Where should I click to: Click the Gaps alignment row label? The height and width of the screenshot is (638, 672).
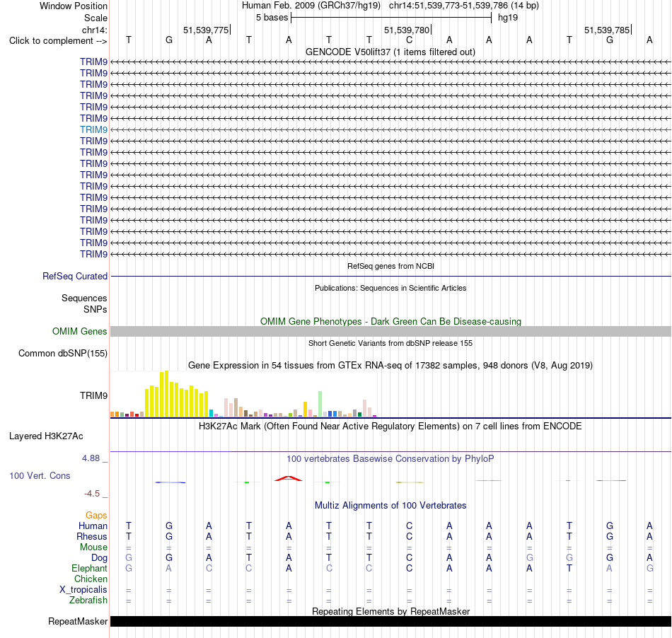pos(96,516)
